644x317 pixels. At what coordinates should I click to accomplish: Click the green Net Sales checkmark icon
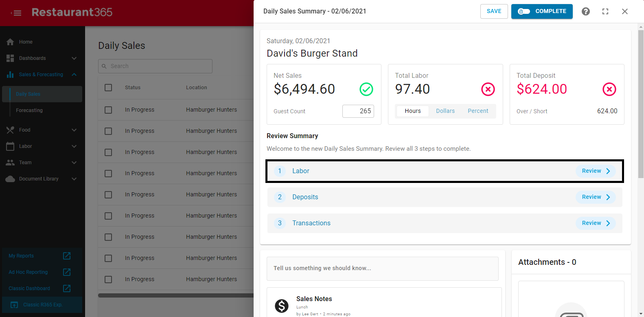point(366,89)
